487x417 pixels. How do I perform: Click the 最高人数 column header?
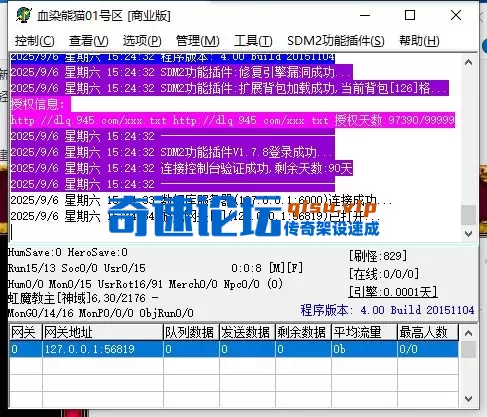point(428,332)
